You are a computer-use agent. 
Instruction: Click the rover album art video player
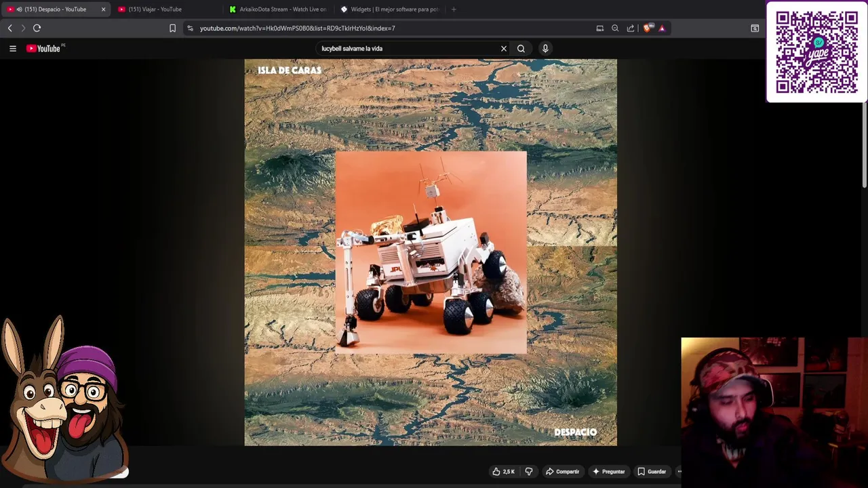(x=431, y=252)
